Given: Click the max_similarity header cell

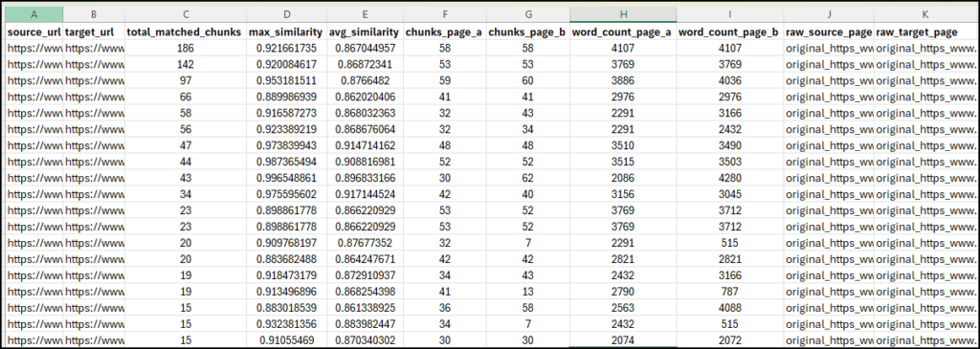Looking at the screenshot, I should 286,33.
